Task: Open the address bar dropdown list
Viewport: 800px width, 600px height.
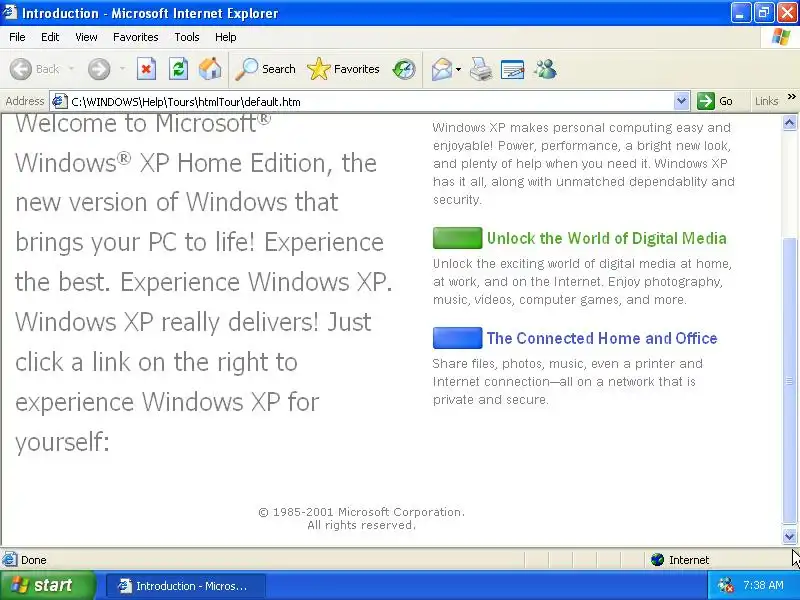Action: tap(681, 101)
